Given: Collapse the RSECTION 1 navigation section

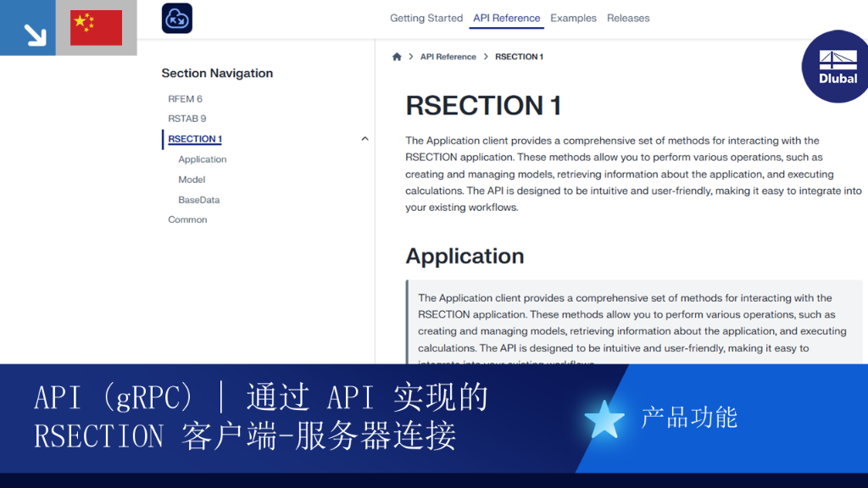Looking at the screenshot, I should (x=364, y=139).
